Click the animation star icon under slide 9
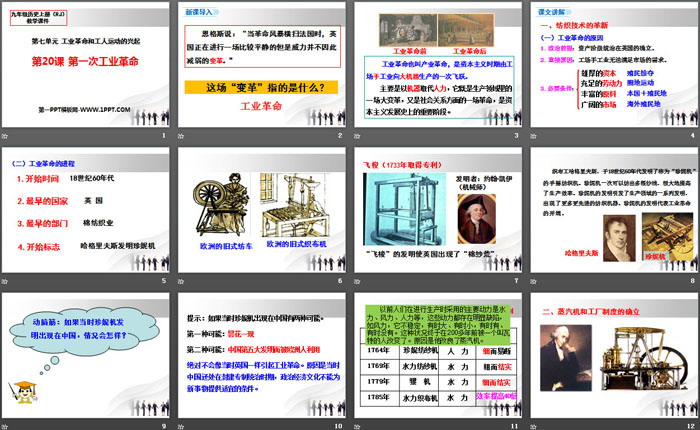Screen dimensions: 700x430 click(x=5, y=426)
